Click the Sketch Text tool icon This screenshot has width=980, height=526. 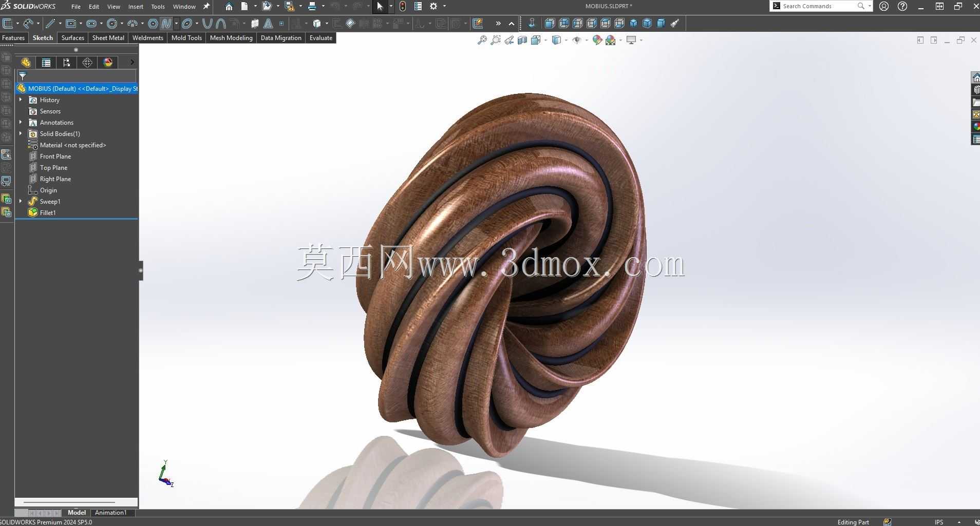click(268, 23)
